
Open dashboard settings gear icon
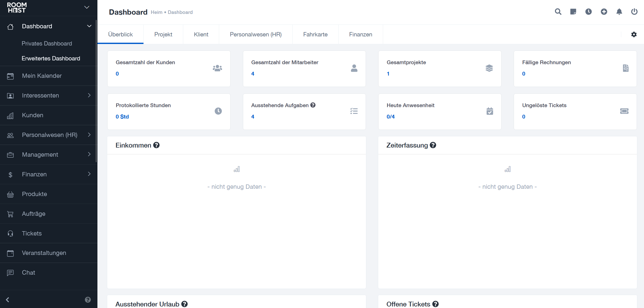[634, 35]
